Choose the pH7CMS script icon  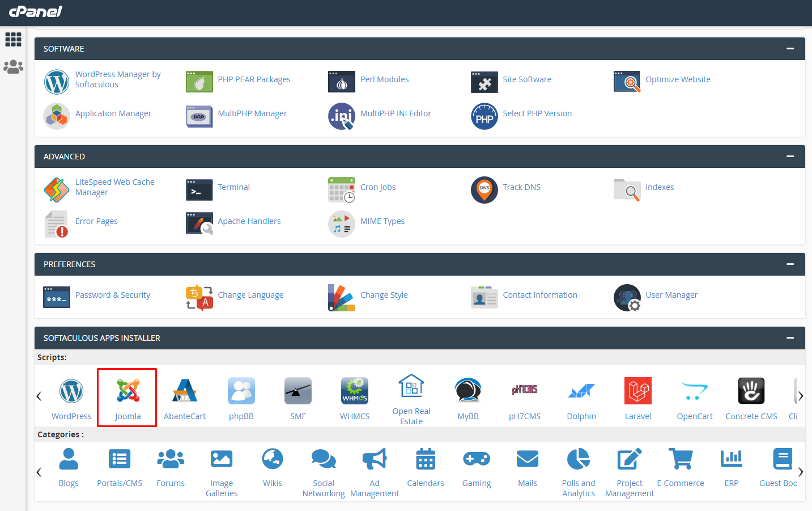(525, 391)
